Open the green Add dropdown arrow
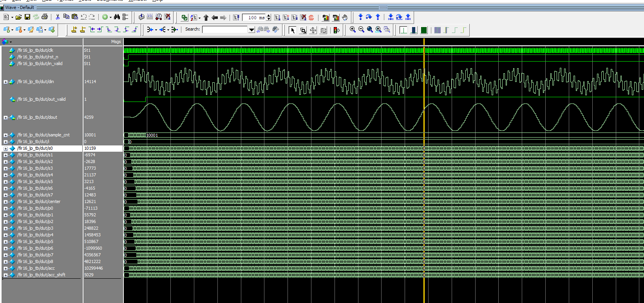 pyautogui.click(x=110, y=17)
